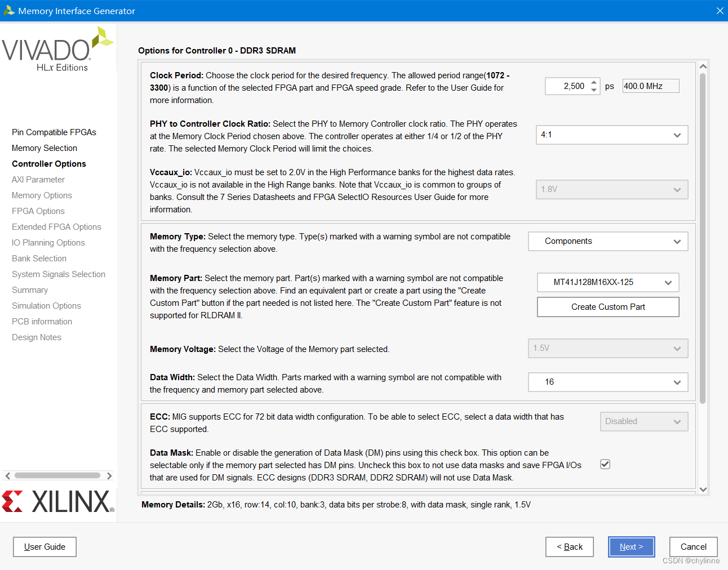Open the Vccaux_io 1.8V dropdown

612,190
